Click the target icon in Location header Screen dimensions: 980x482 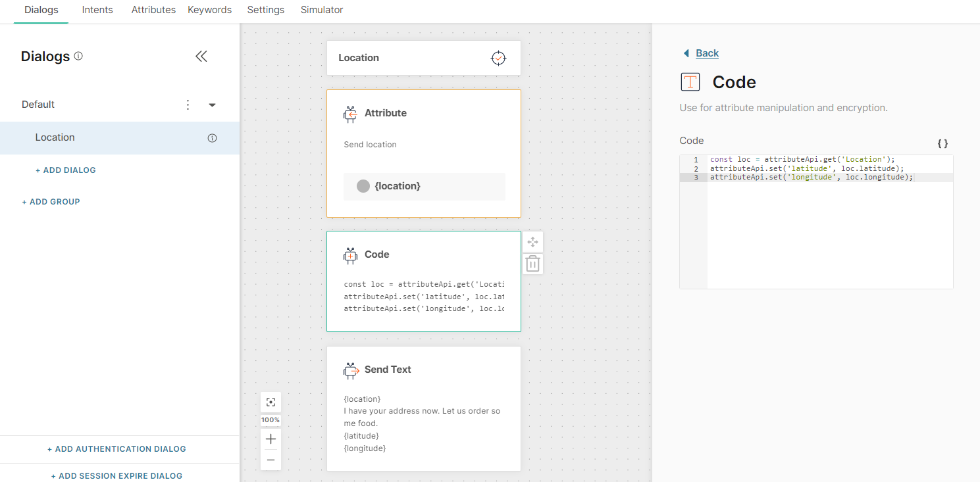pyautogui.click(x=499, y=58)
